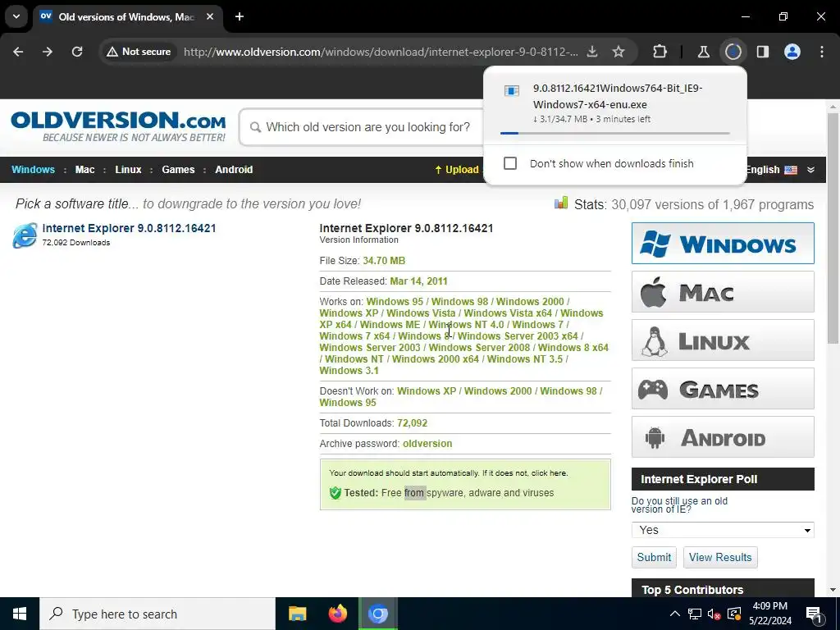Click the downloading IE9 exe file icon
This screenshot has width=840, height=630.
pos(512,91)
